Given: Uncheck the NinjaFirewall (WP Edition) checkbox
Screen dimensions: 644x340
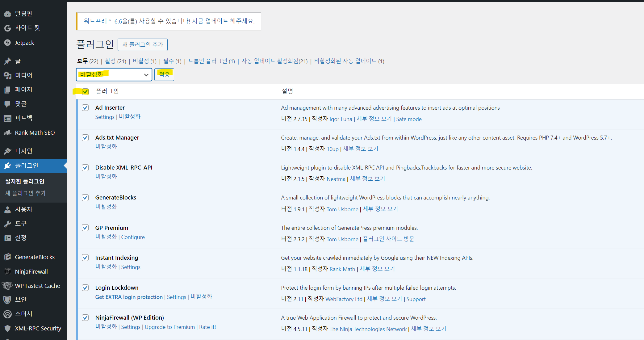Looking at the screenshot, I should coord(85,317).
